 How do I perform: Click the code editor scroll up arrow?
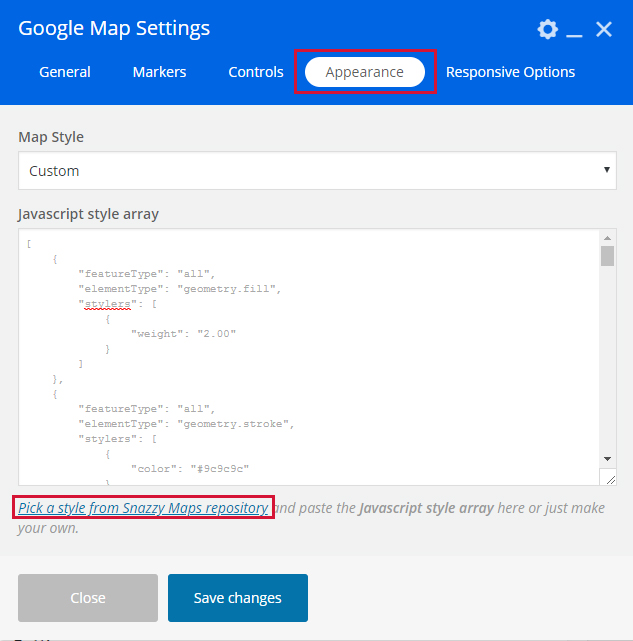pyautogui.click(x=607, y=238)
